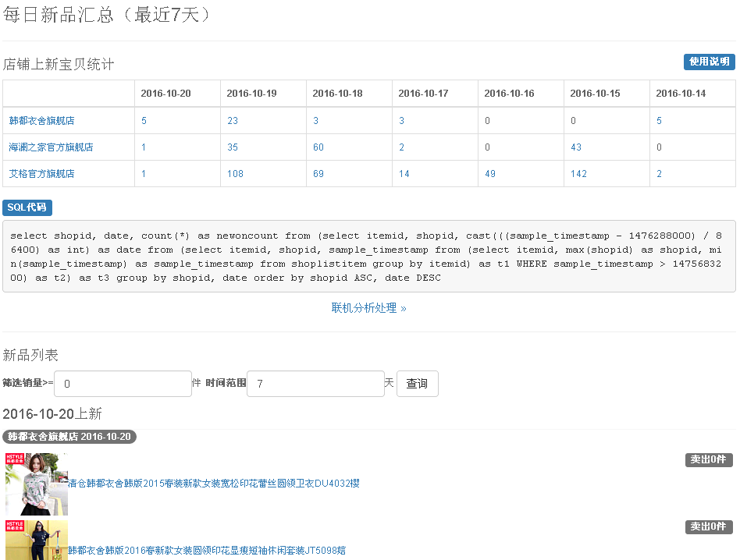Open 韩都衣舍旗舰店 shop link in table
The width and height of the screenshot is (740, 560).
coord(41,121)
